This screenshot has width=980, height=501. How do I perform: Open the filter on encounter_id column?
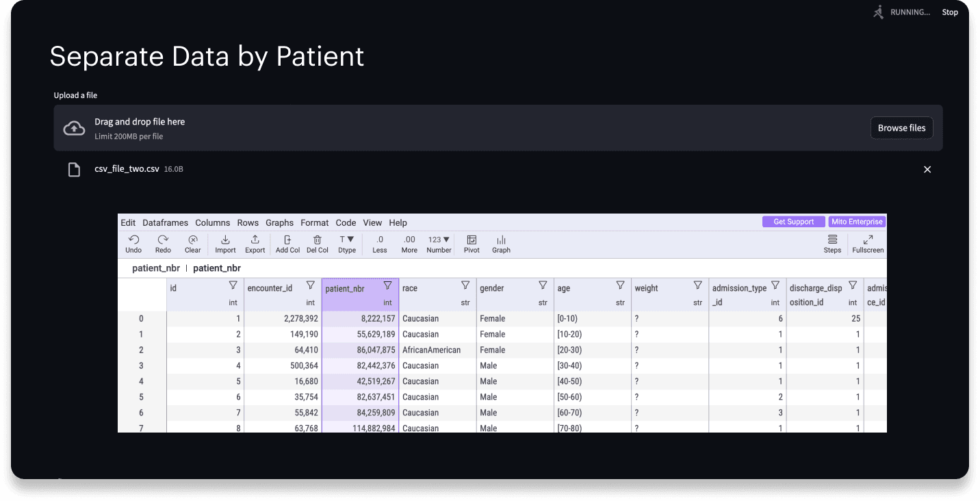pyautogui.click(x=311, y=285)
